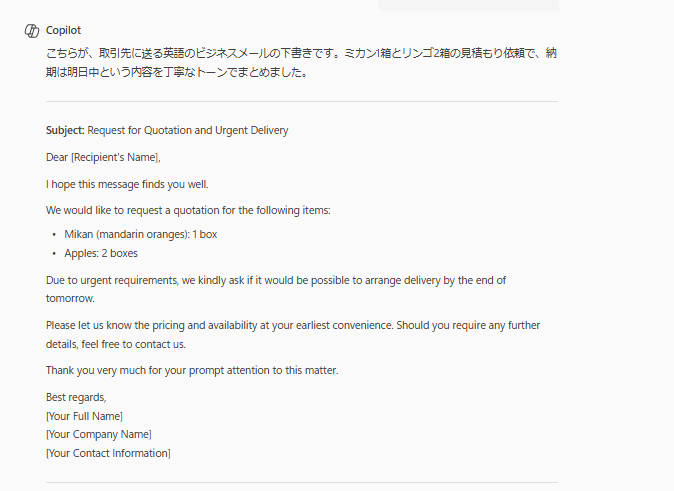Click the Dear [Recipient's Name] placeholder line

[x=103, y=157]
